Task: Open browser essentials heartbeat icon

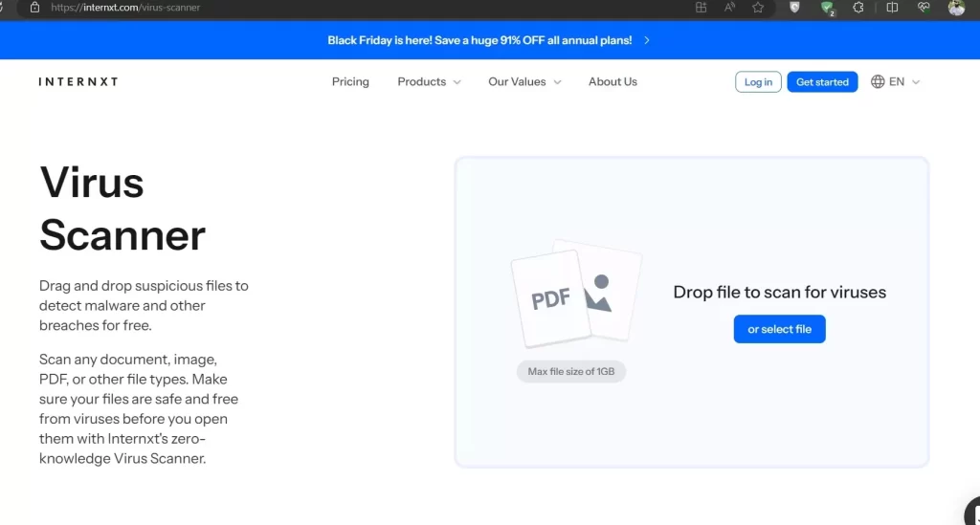Action: (x=924, y=8)
